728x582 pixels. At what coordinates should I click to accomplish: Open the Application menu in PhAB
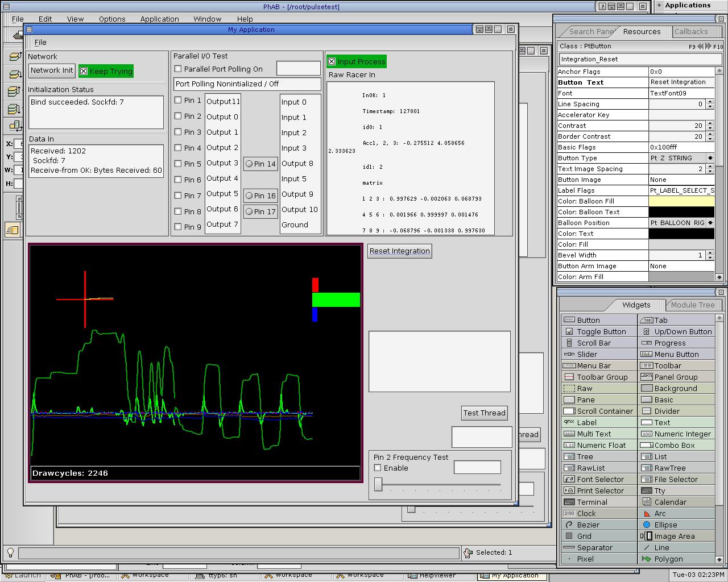point(159,19)
